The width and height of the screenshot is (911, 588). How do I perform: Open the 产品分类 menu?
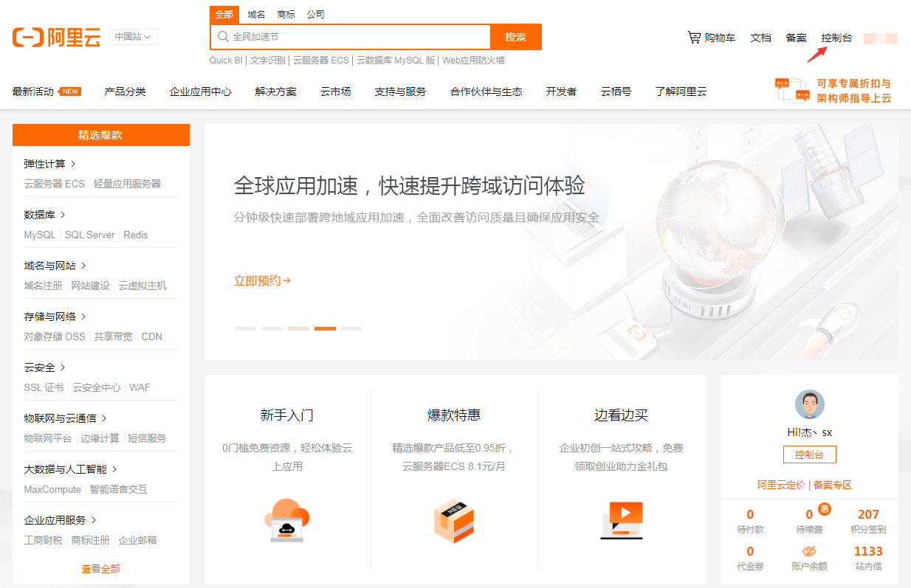tap(125, 91)
